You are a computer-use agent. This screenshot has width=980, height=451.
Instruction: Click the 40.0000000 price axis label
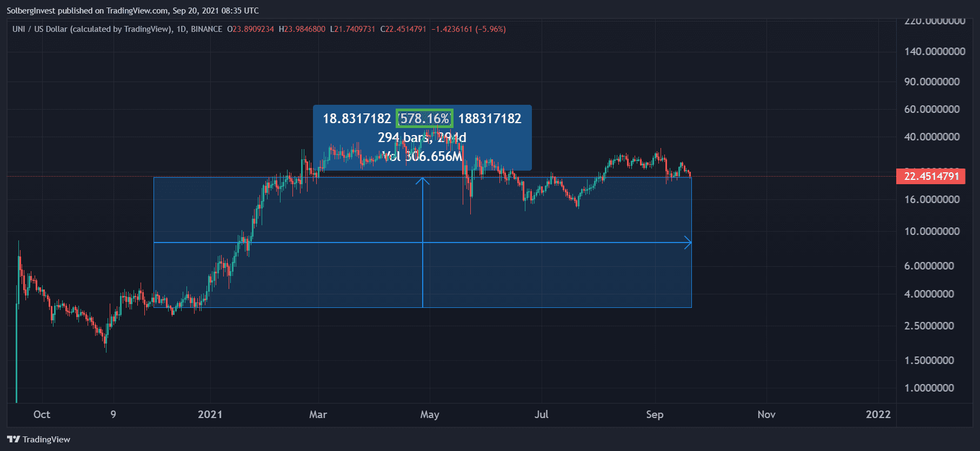click(x=932, y=137)
